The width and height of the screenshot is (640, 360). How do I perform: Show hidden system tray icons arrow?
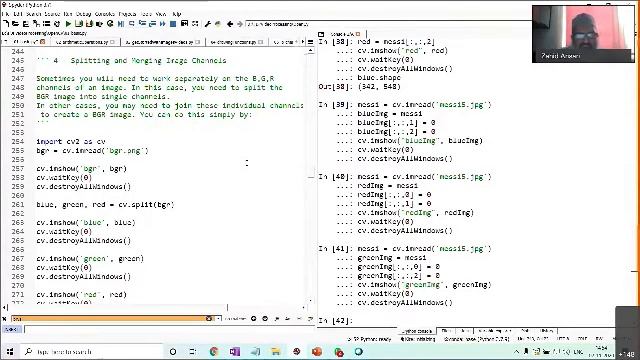click(516, 351)
